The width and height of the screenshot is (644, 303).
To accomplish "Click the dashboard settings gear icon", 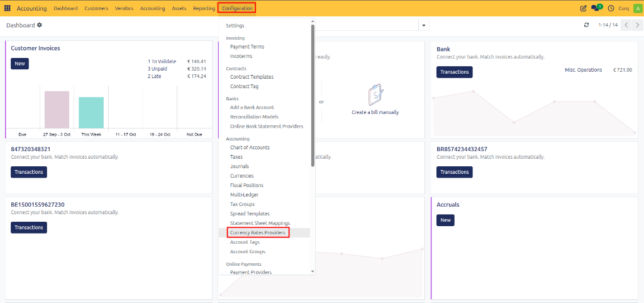I will click(40, 25).
